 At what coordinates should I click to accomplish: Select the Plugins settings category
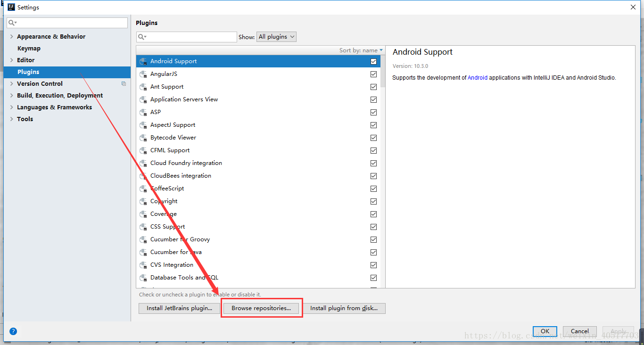coord(67,72)
